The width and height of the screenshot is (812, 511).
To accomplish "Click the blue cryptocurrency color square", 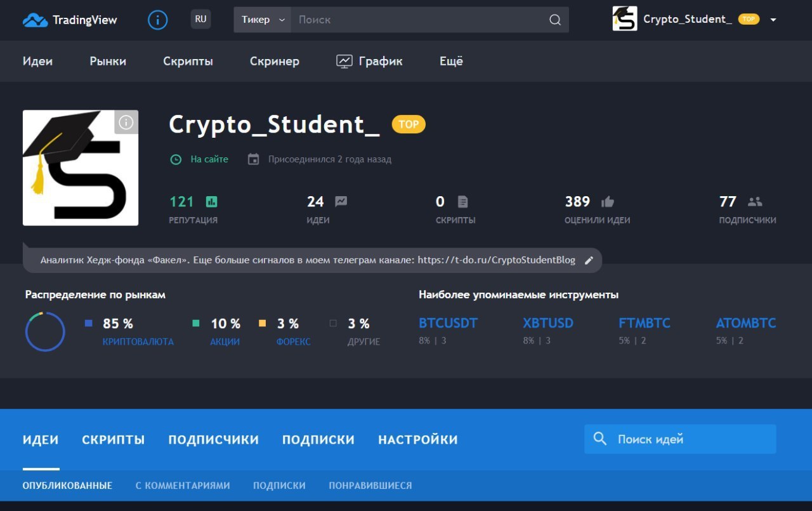I will pyautogui.click(x=89, y=323).
